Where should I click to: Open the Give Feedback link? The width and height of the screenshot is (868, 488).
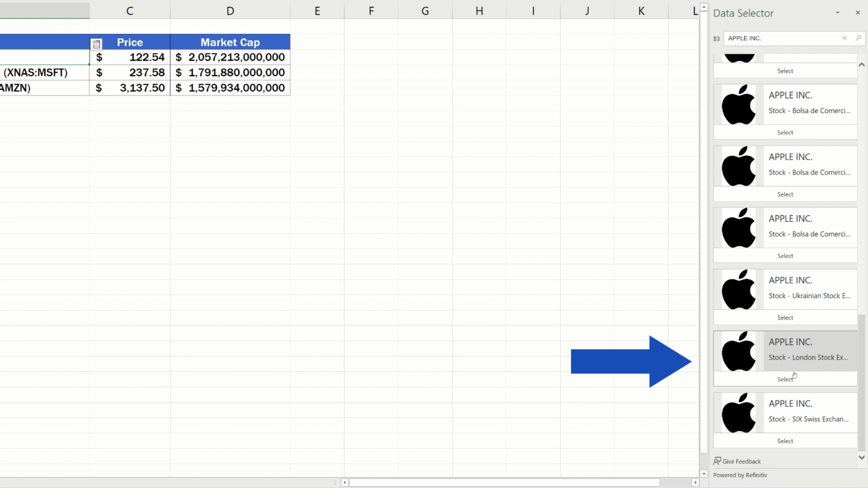[x=740, y=461]
